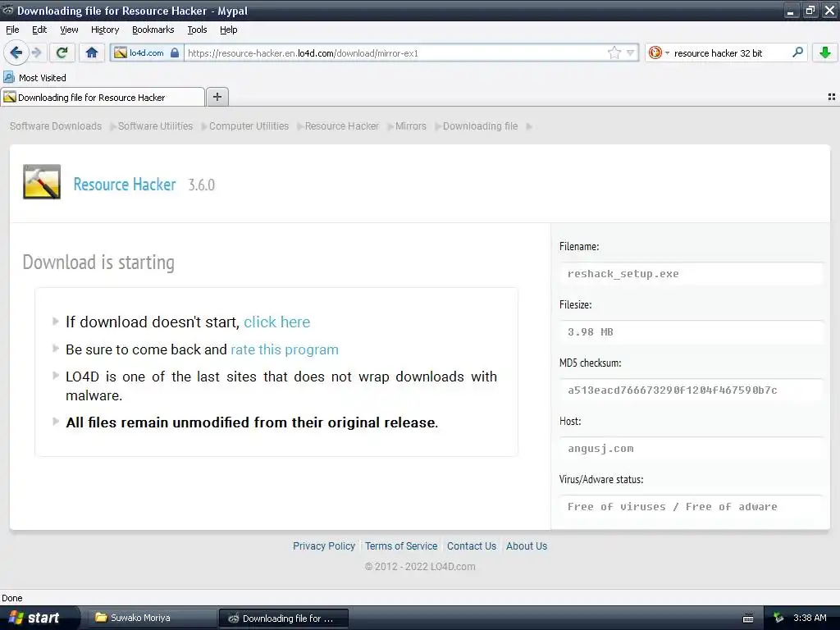Click the green tray icon near clock
This screenshot has height=630, width=840.
(x=779, y=619)
